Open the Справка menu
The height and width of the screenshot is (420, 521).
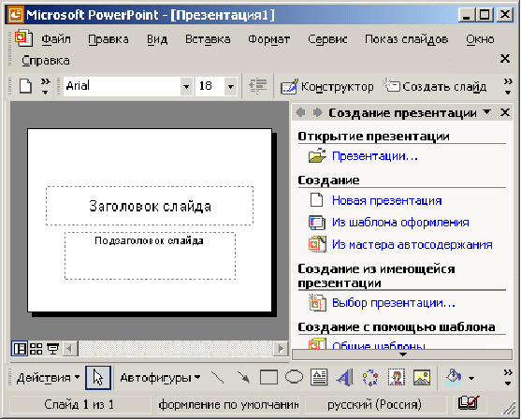(46, 61)
